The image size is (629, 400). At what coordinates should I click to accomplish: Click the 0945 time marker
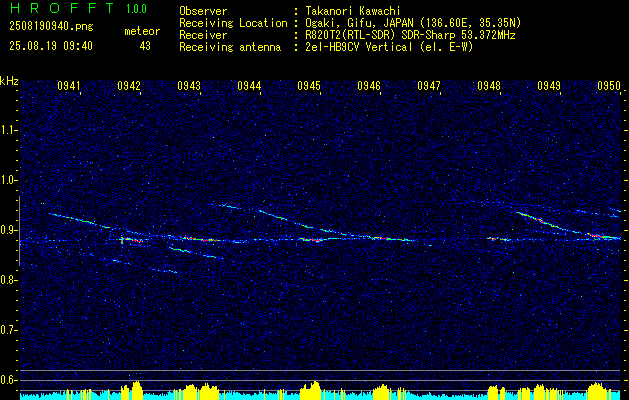point(309,86)
